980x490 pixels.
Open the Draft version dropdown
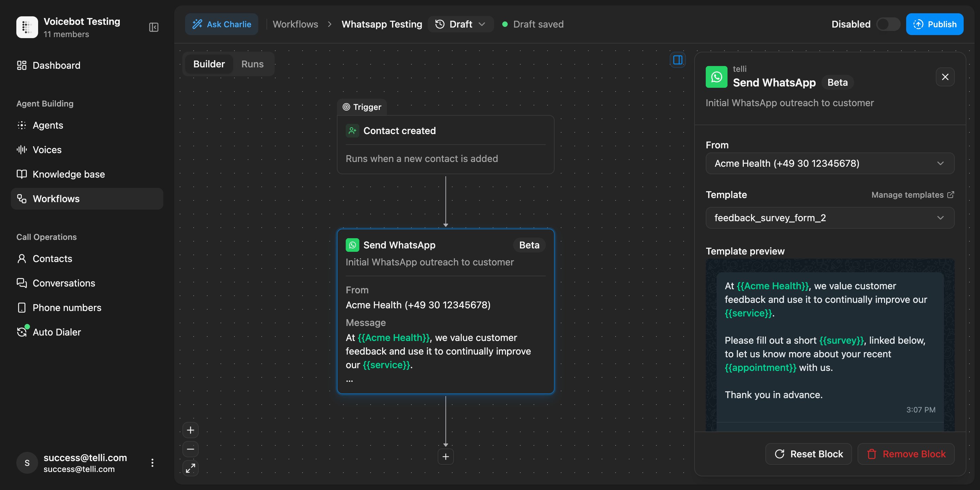click(x=460, y=24)
